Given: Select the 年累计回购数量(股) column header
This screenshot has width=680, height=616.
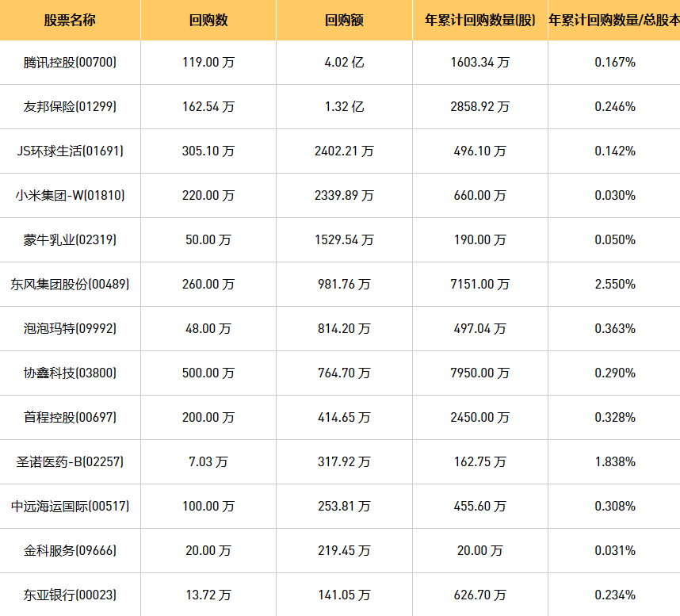Looking at the screenshot, I should point(479,21).
